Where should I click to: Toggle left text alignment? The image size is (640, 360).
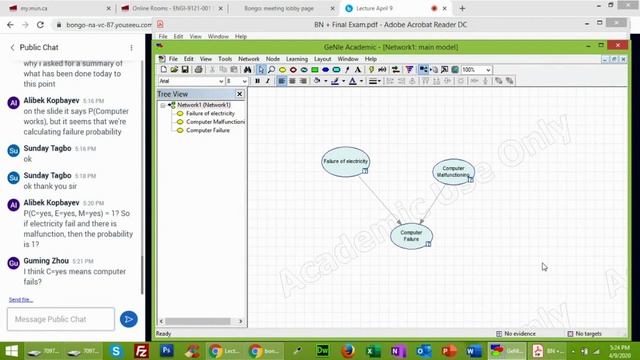pos(282,81)
